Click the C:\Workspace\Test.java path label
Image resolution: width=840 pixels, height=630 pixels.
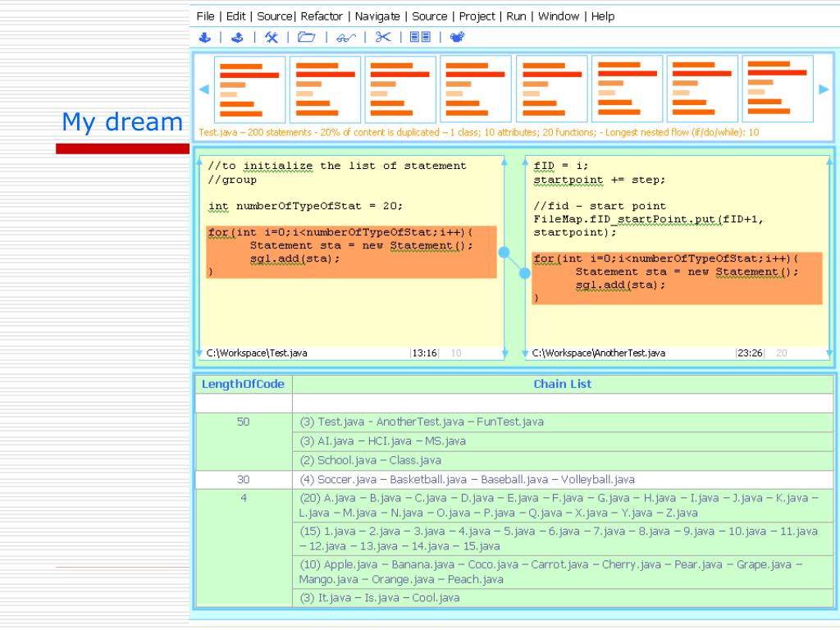pyautogui.click(x=257, y=353)
